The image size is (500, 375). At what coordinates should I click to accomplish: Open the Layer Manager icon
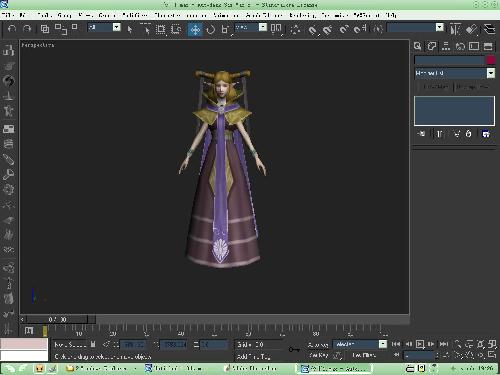(489, 29)
